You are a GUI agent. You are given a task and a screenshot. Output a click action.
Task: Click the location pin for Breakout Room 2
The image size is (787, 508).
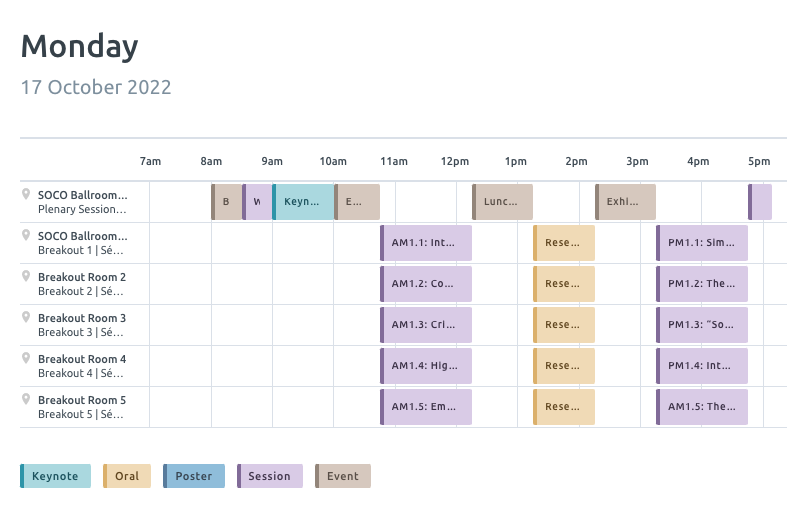tap(27, 277)
